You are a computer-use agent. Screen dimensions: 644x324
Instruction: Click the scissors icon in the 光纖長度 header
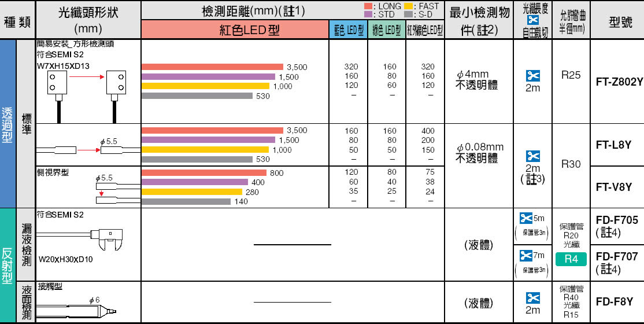(532, 21)
